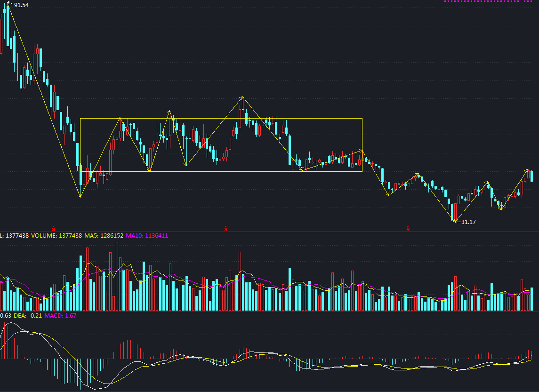Screen dimensions: 539x392
Task: Select the VOLUME: 1377438 indicator label
Action: coord(56,236)
